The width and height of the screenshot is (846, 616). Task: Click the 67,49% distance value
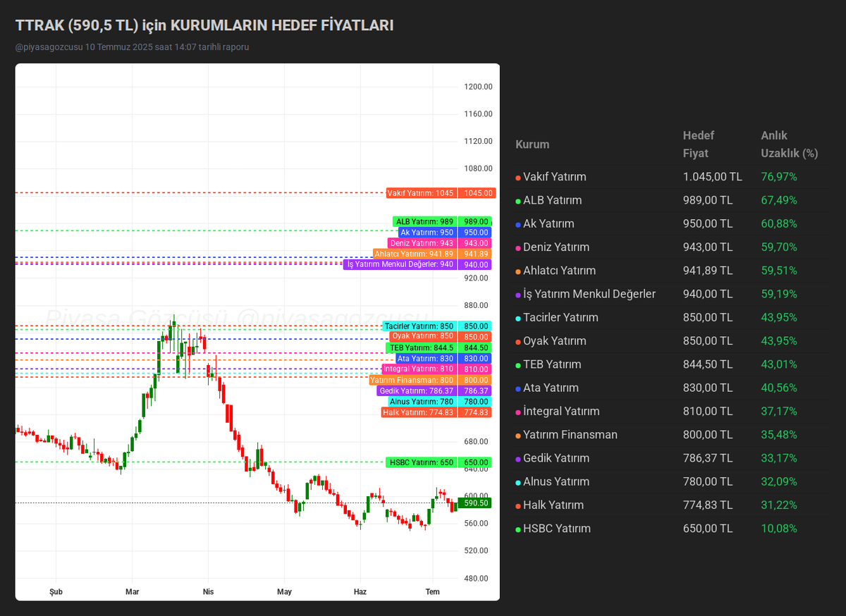(x=779, y=200)
